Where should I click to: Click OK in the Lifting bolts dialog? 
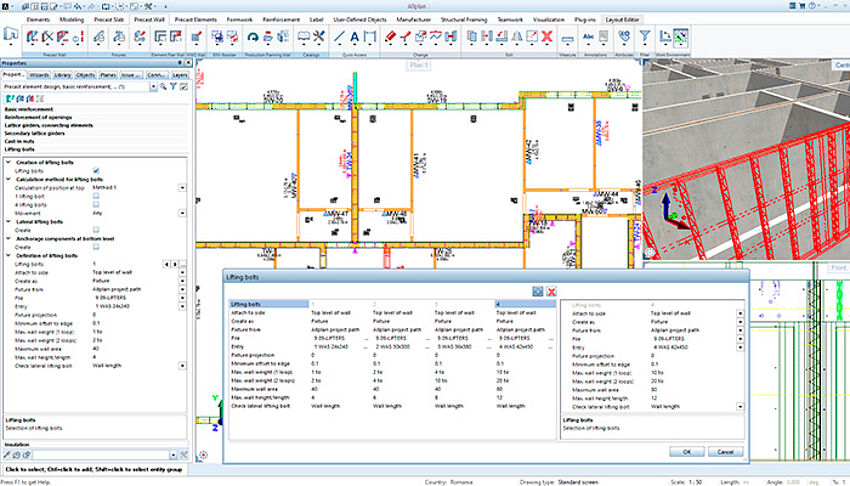pos(686,452)
